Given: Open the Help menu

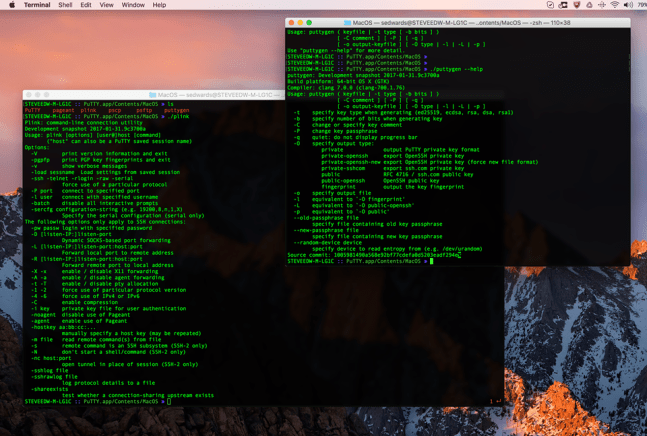Looking at the screenshot, I should click(159, 5).
